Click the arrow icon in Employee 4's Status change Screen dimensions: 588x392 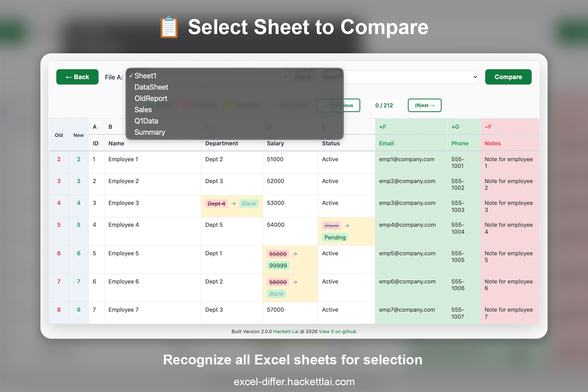tap(347, 226)
